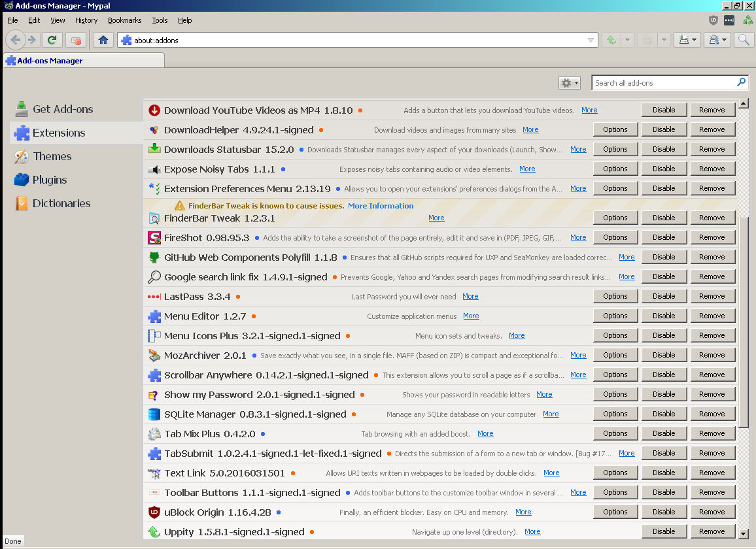Remove the Uppity extension

[712, 531]
